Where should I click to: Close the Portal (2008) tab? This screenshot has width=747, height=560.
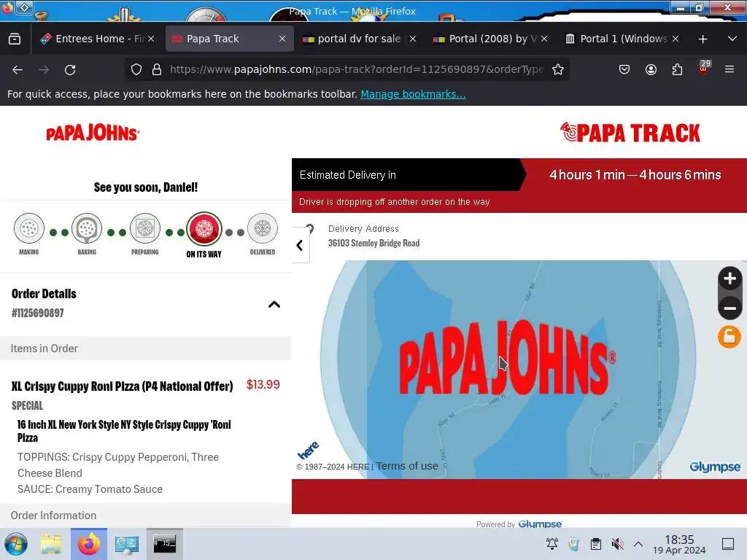tap(544, 39)
